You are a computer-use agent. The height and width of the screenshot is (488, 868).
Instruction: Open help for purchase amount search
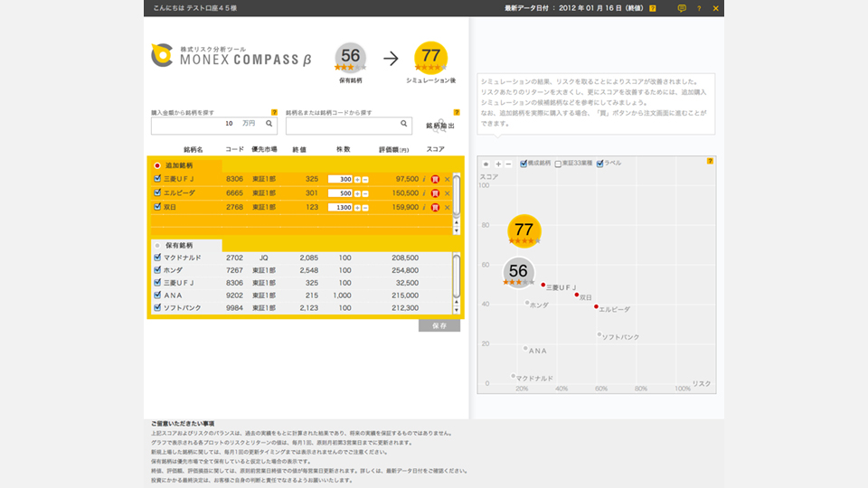point(274,112)
